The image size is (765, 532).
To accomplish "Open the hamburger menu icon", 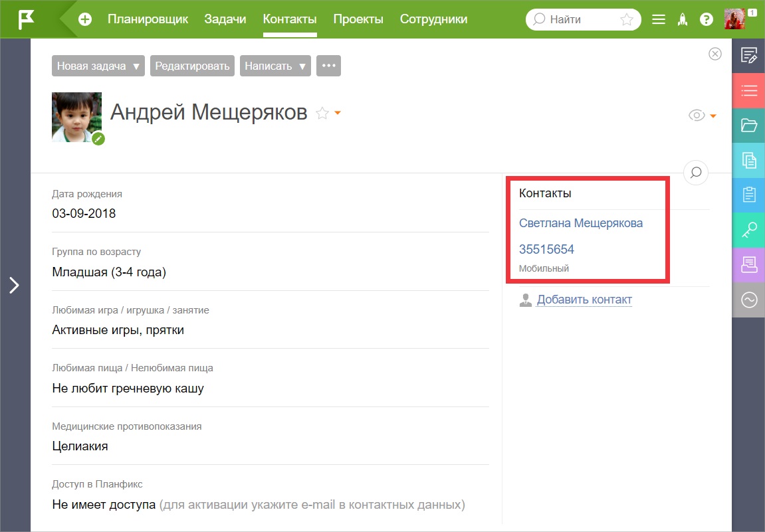I will (659, 19).
